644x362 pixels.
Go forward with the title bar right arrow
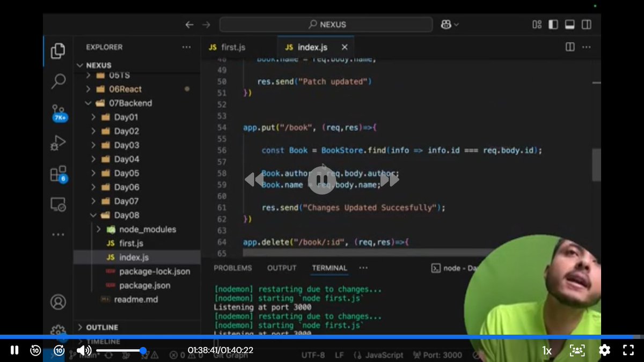[206, 24]
